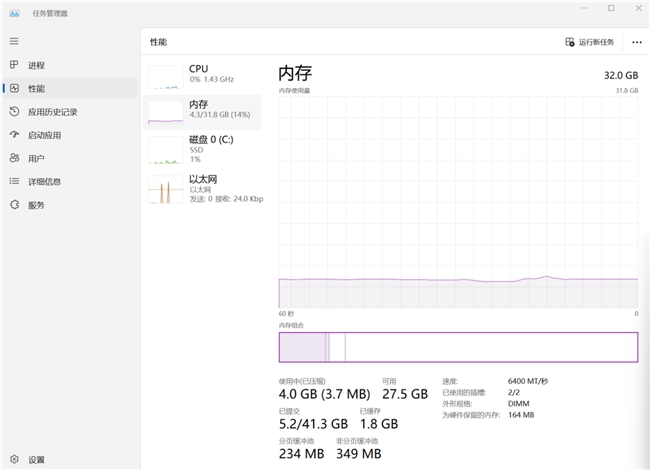
Task: Open the hamburger navigation menu
Action: pos(14,41)
